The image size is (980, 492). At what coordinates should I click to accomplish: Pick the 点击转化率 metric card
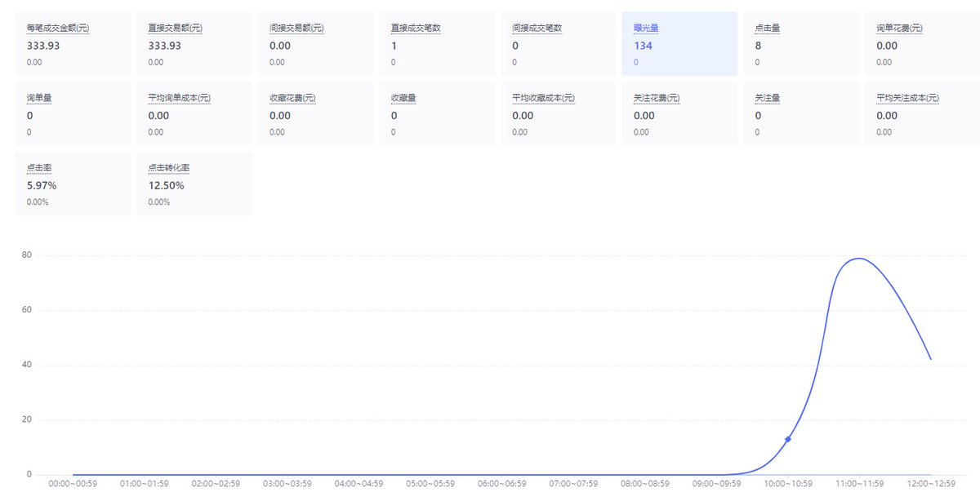(194, 183)
